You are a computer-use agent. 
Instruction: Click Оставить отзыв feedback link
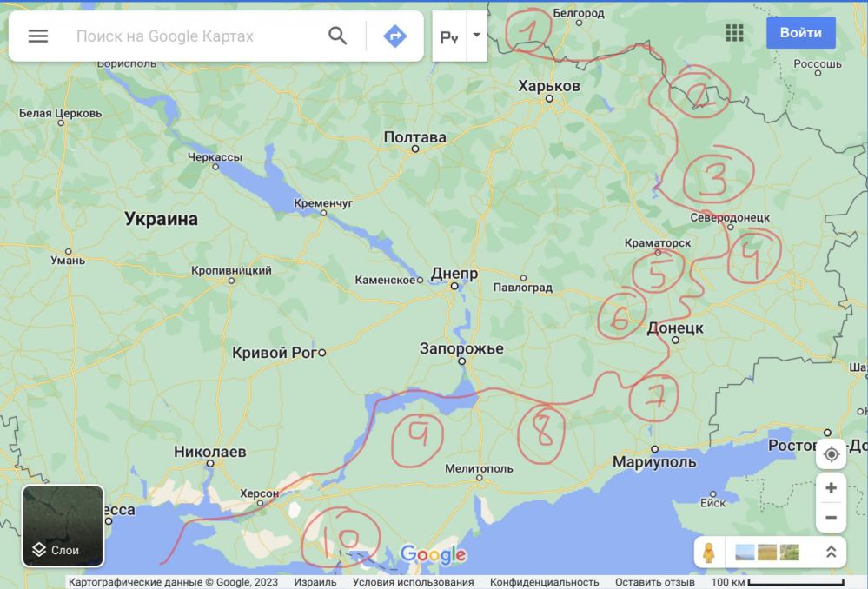click(654, 582)
